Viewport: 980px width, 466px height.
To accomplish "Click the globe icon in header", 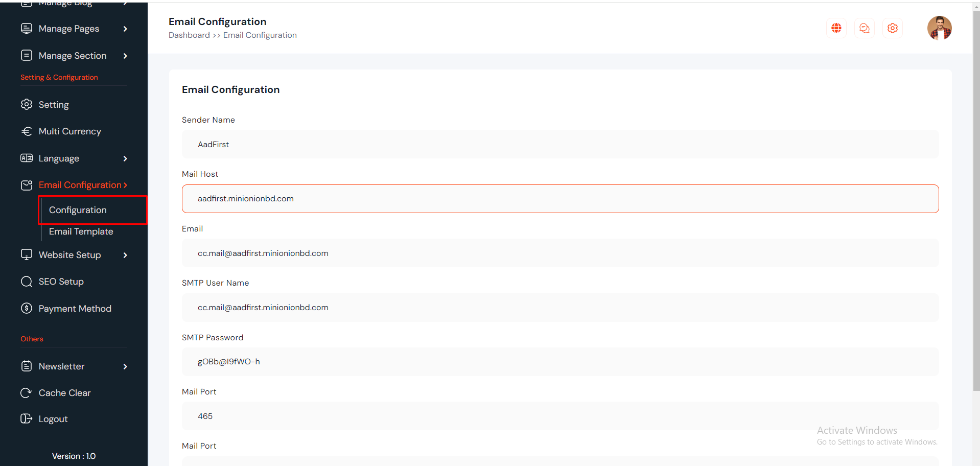I will pyautogui.click(x=836, y=28).
